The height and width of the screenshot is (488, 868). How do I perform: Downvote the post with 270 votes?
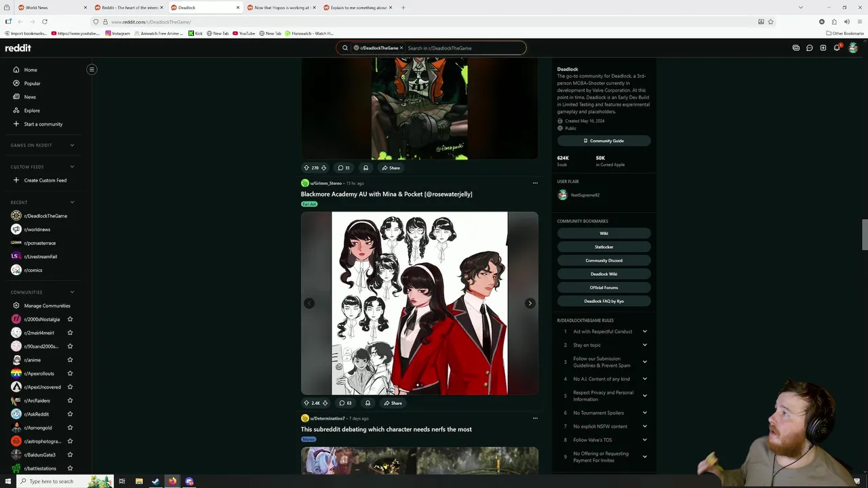[323, 168]
